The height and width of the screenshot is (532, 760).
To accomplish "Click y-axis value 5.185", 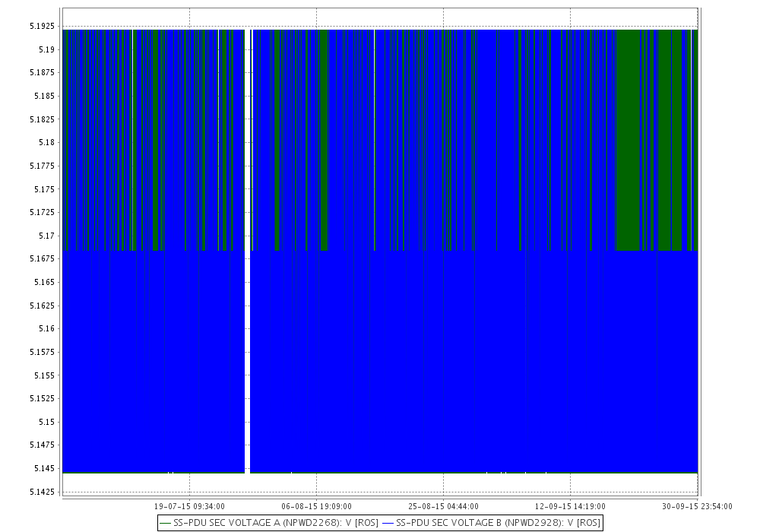I will (x=45, y=96).
